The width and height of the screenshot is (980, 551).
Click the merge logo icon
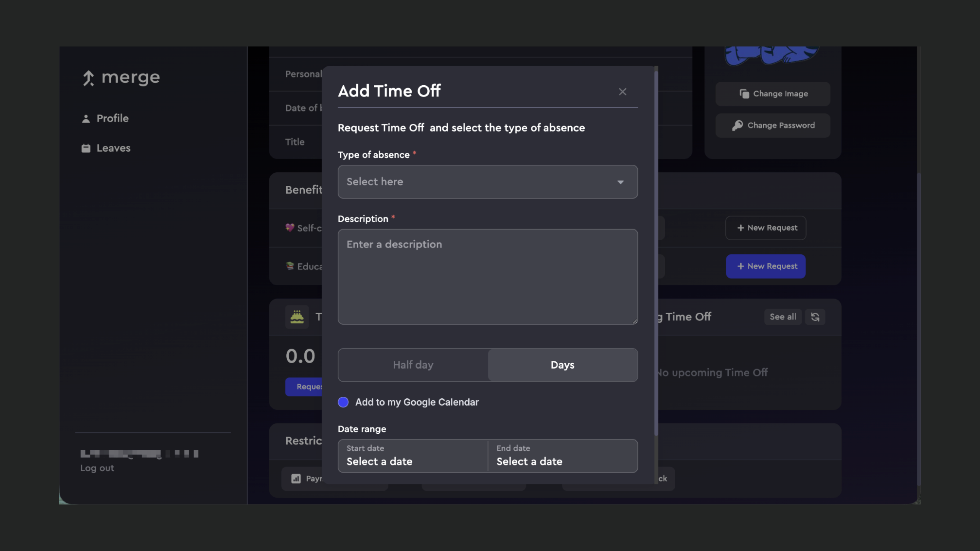click(x=88, y=78)
